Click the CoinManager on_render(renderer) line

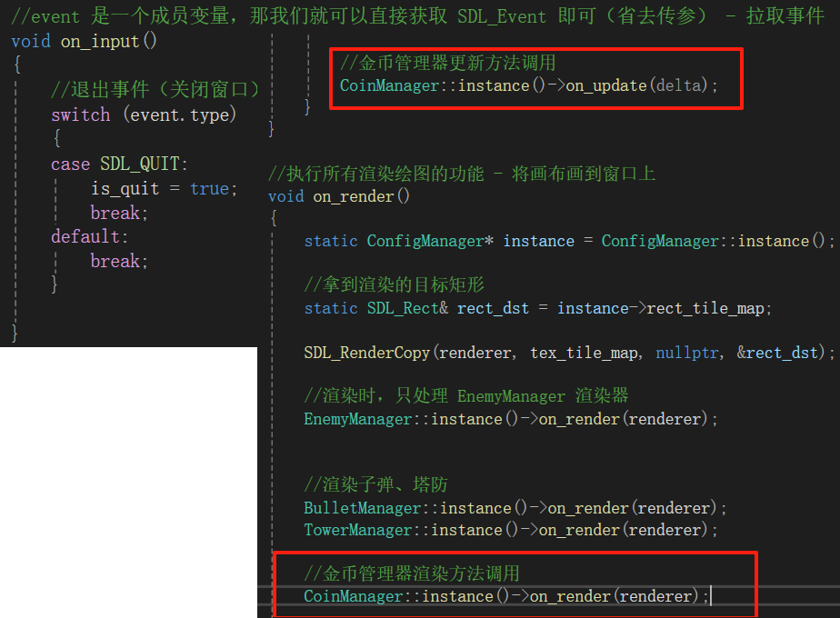506,596
